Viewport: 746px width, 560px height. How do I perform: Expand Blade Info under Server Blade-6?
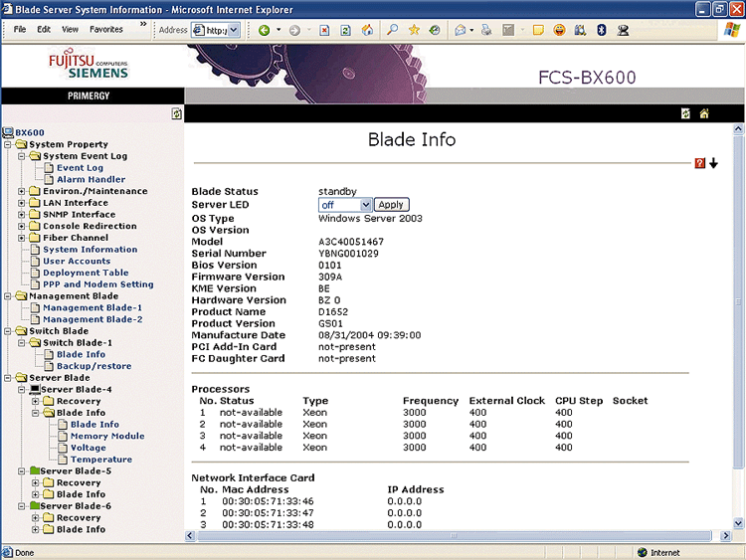[x=35, y=529]
